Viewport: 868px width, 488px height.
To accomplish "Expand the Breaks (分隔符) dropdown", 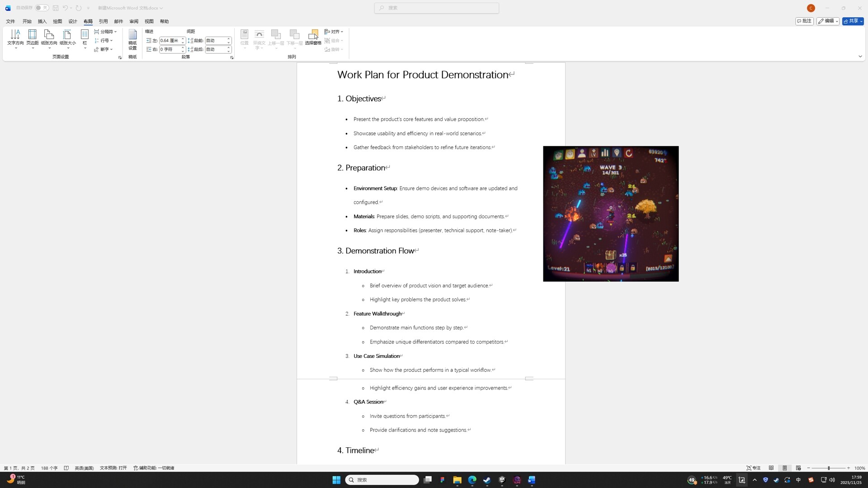I will point(106,32).
